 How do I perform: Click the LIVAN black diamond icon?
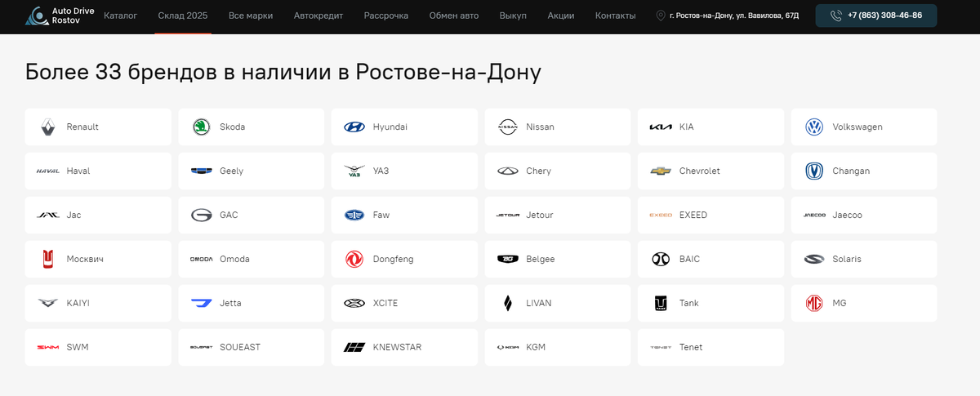point(507,304)
